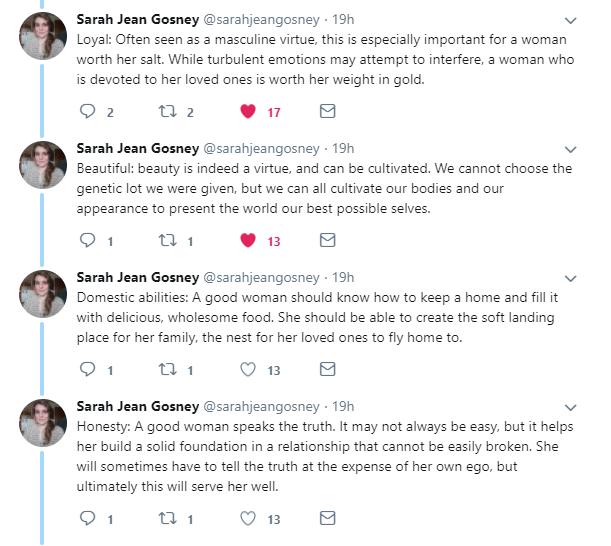Open more options for the Loyal tweet

(571, 20)
